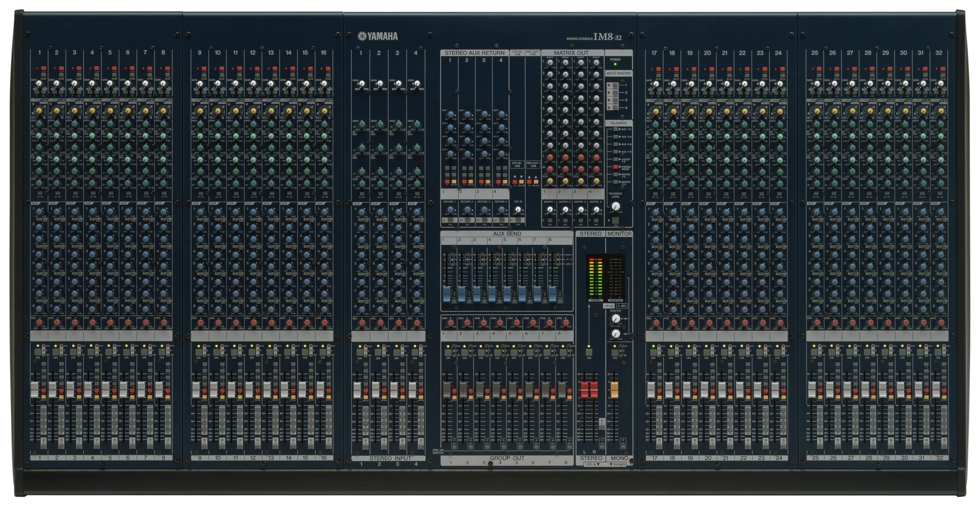Image resolution: width=980 pixels, height=506 pixels.
Task: Click channel 1 GAIN knob
Action: [39, 83]
